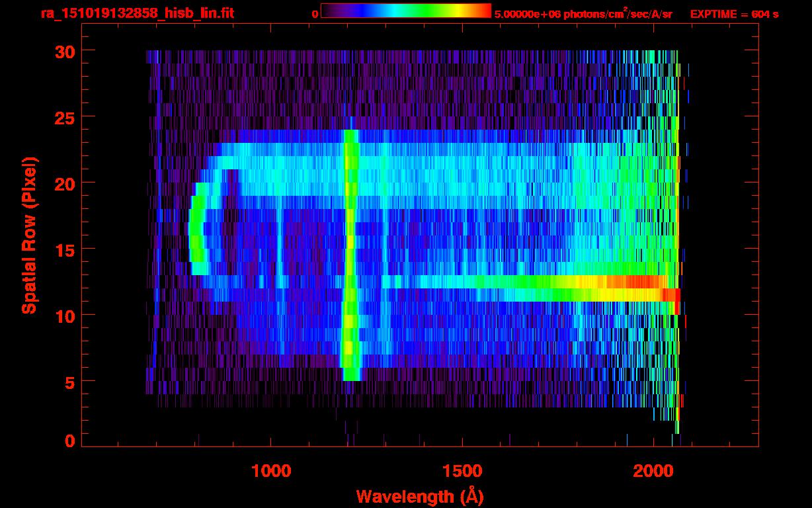Click the rainbow color scale bar
The height and width of the screenshot is (508, 812).
tap(405, 11)
